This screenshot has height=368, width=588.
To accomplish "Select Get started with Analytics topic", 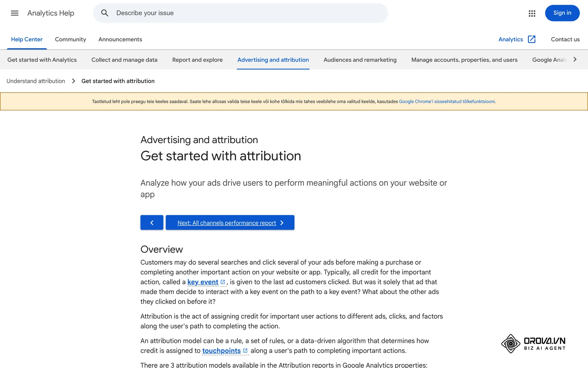I will click(x=42, y=60).
